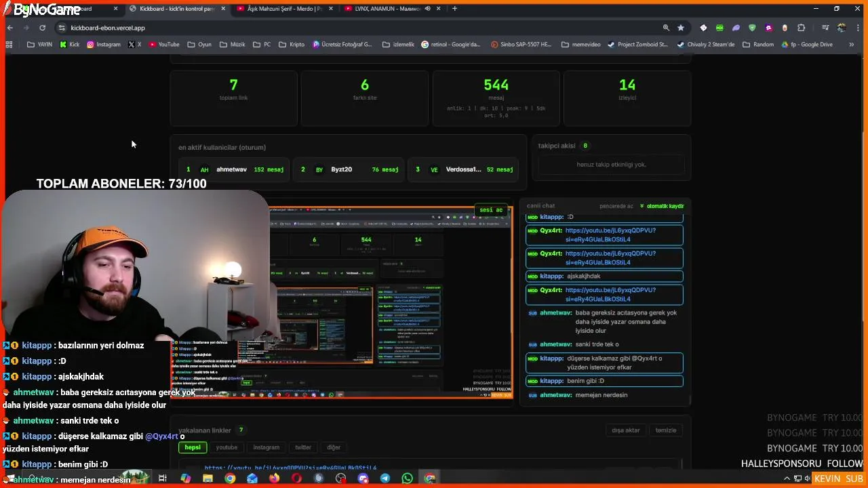
Task: Select the instagram link filter
Action: (266, 447)
